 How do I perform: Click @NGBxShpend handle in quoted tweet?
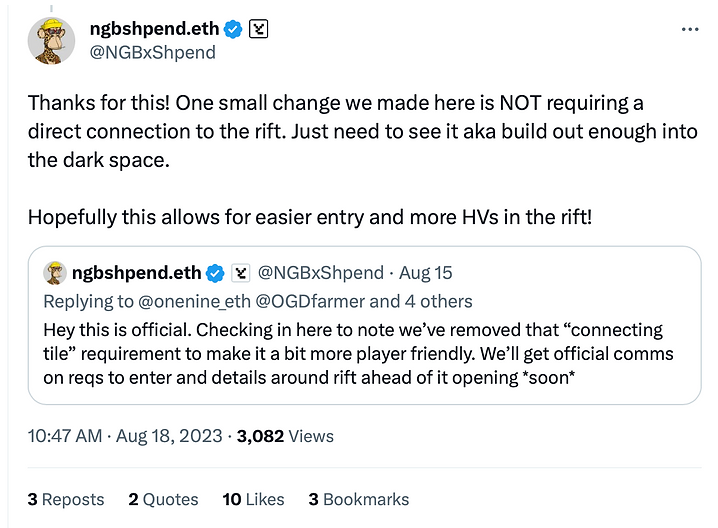[321, 273]
